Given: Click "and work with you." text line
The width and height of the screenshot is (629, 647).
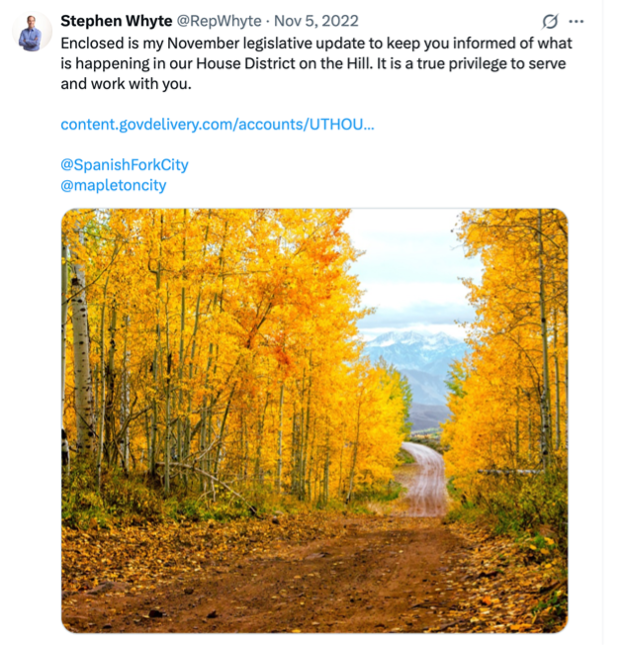Looking at the screenshot, I should pyautogui.click(x=126, y=84).
